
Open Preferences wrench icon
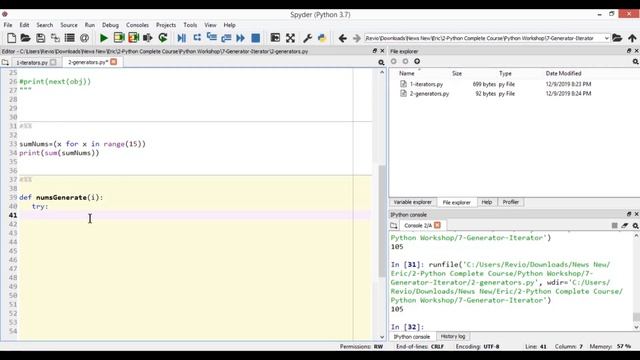[307, 38]
